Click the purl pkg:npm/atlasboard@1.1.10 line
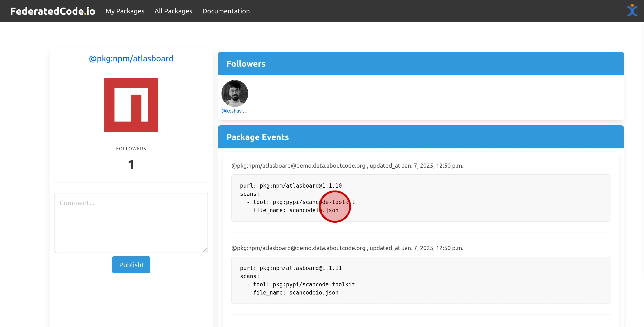Viewport: 644px width, 327px height. point(291,186)
